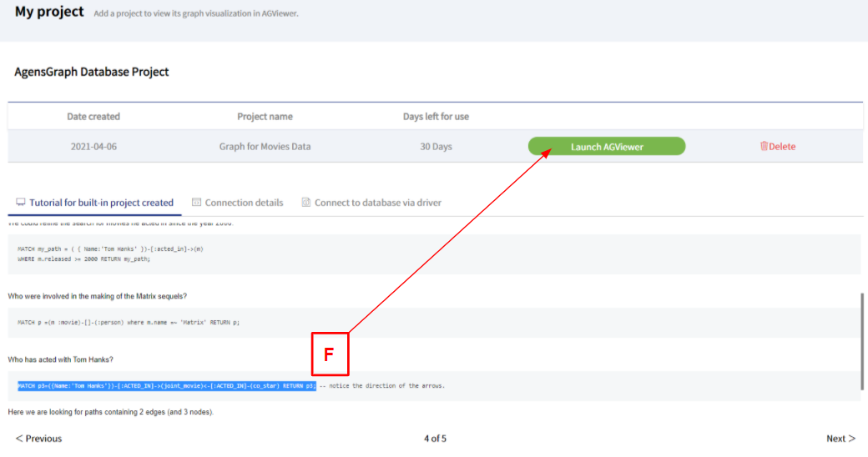The height and width of the screenshot is (457, 868).
Task: Launch AGViewer for Graph for Movies Data
Action: [607, 147]
